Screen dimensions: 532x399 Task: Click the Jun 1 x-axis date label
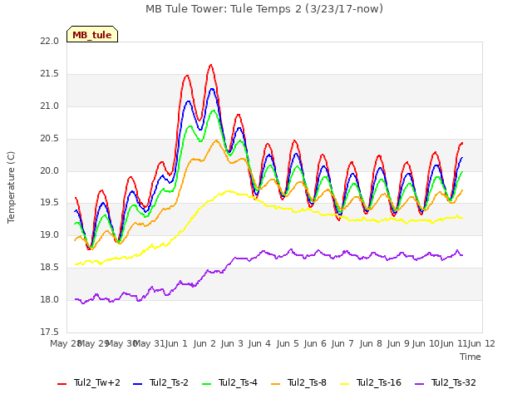176,343
